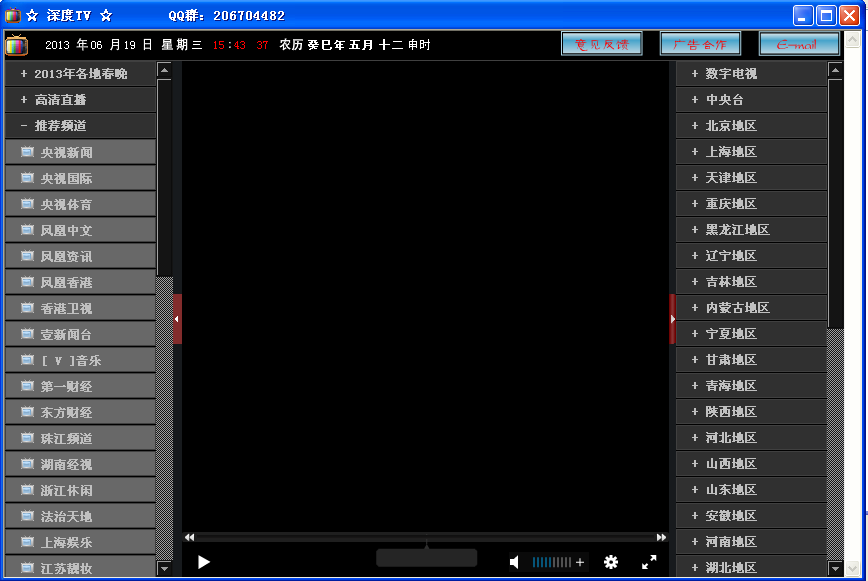The image size is (868, 581).
Task: Open player settings gear icon
Action: (x=611, y=562)
